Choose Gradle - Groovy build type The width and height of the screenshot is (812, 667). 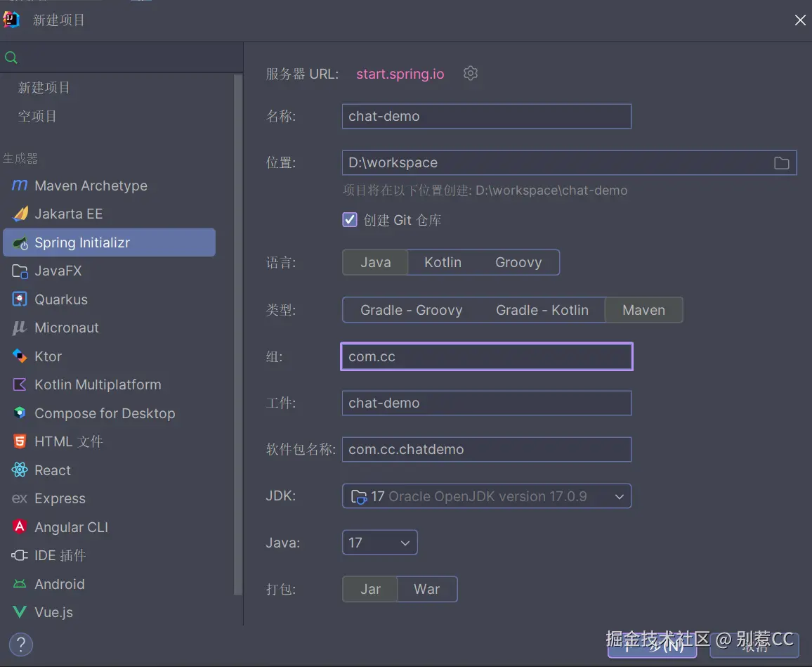pyautogui.click(x=411, y=310)
